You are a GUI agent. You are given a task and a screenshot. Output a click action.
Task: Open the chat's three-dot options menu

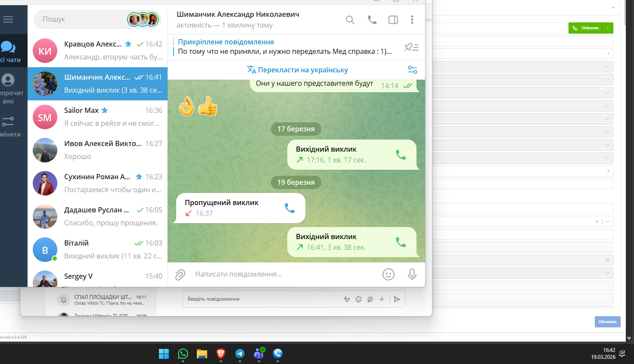click(412, 20)
